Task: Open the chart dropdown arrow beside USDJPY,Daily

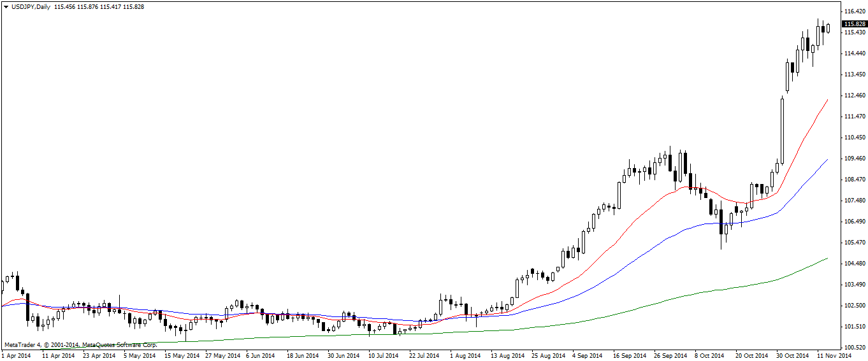Action: 6,6
